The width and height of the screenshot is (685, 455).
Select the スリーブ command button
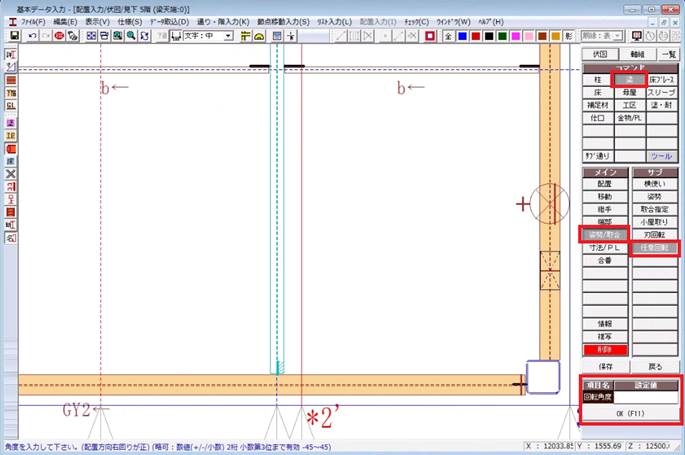click(x=662, y=93)
